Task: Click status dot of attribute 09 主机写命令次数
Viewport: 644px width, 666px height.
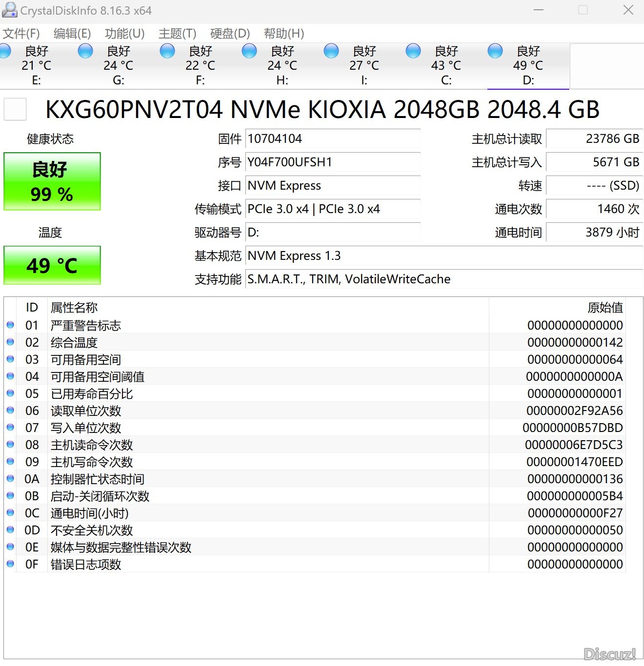Action: pos(10,461)
